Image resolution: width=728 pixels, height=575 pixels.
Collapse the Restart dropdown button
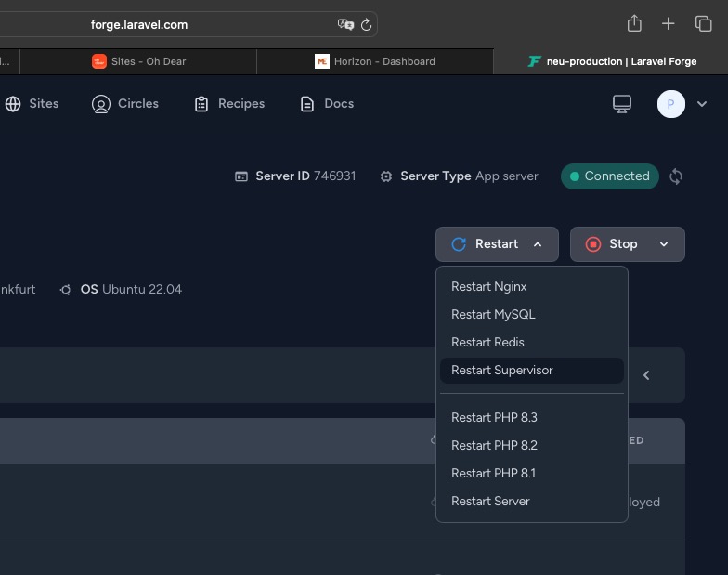pos(497,244)
